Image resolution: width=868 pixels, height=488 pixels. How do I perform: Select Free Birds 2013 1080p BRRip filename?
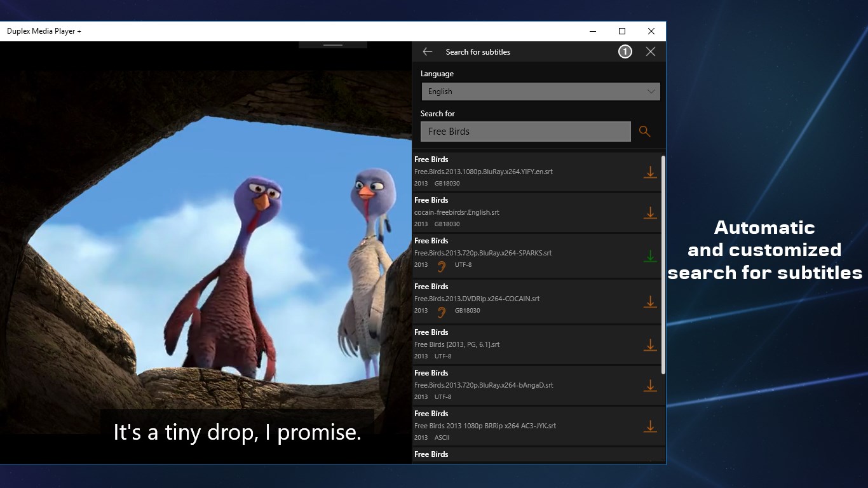pyautogui.click(x=485, y=426)
